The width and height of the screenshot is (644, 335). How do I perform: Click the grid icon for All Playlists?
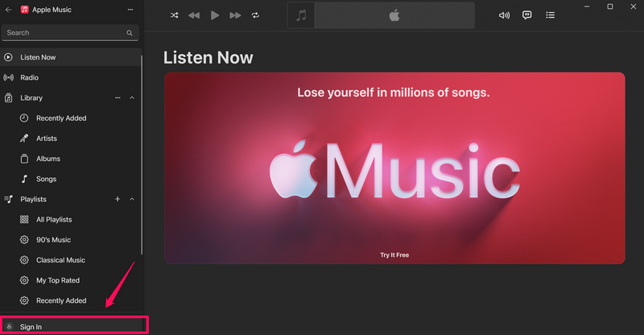point(24,220)
